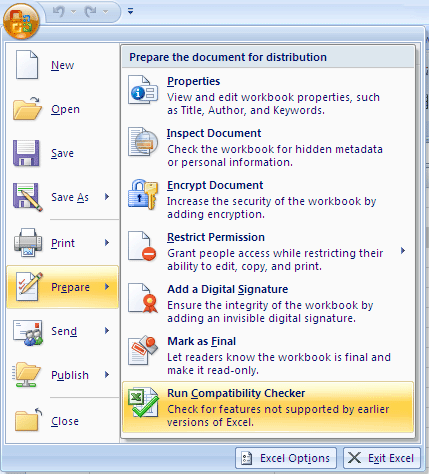Click the Exit Excel button
The image size is (429, 474).
[x=382, y=458]
